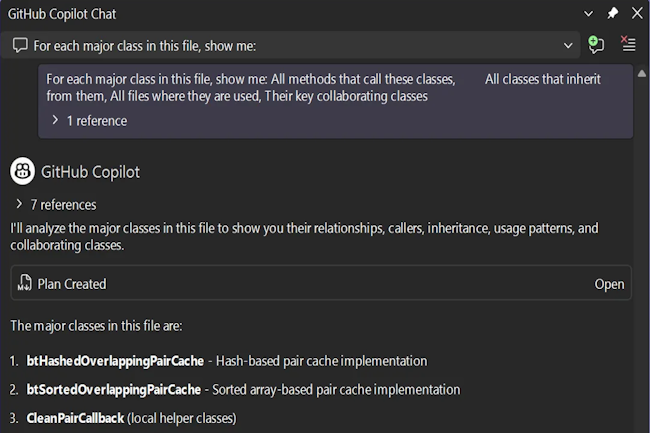Click the GitHub Copilot avatar icon
650x433 pixels.
point(23,171)
